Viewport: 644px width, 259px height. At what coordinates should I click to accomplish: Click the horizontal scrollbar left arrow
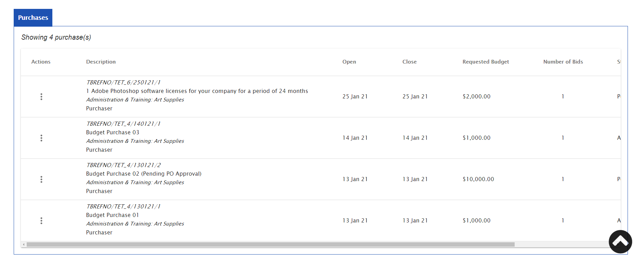point(24,245)
